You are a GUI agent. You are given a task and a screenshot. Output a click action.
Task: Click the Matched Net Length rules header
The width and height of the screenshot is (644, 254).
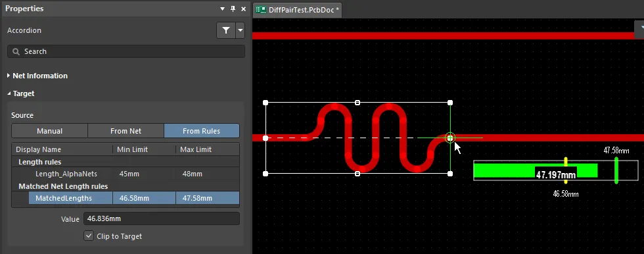(x=63, y=186)
